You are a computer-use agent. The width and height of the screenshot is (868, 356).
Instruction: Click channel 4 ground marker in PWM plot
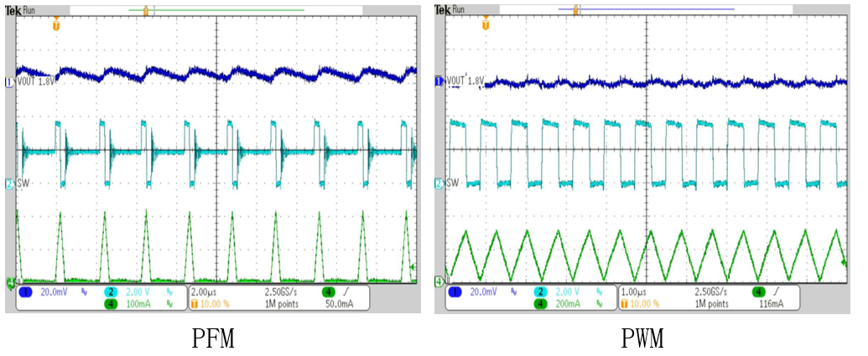(439, 281)
